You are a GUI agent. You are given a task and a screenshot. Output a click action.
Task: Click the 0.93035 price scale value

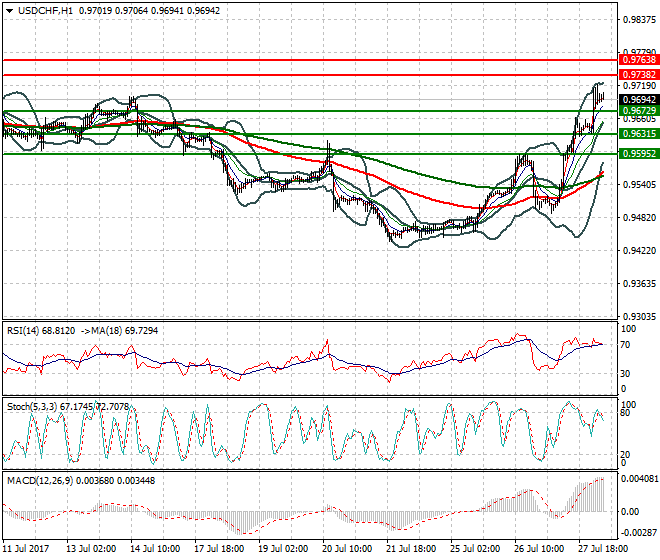(x=639, y=317)
